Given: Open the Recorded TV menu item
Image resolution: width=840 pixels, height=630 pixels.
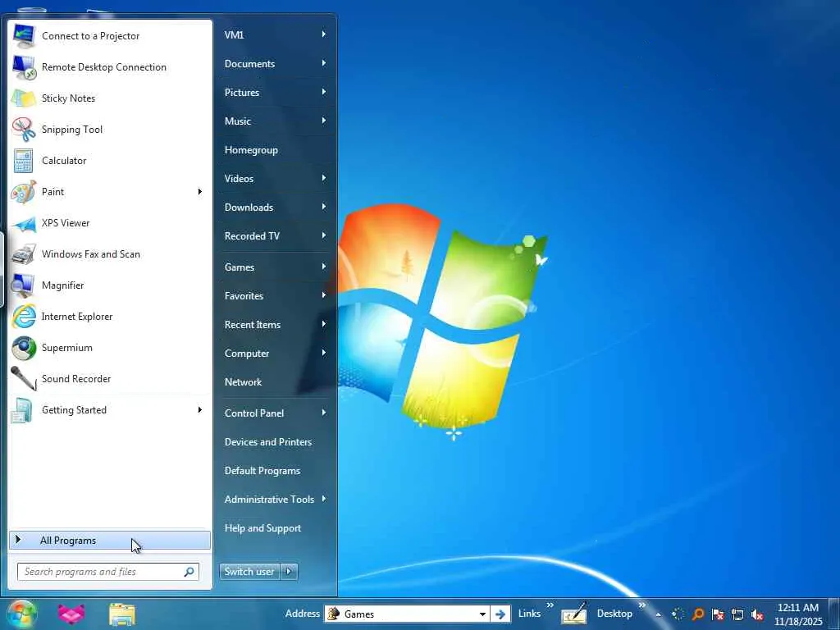Looking at the screenshot, I should click(x=276, y=236).
